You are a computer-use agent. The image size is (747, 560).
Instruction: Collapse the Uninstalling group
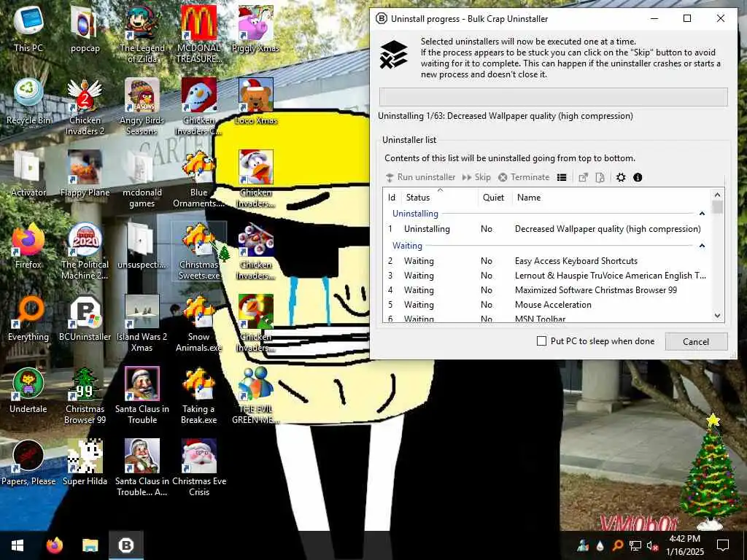point(702,214)
